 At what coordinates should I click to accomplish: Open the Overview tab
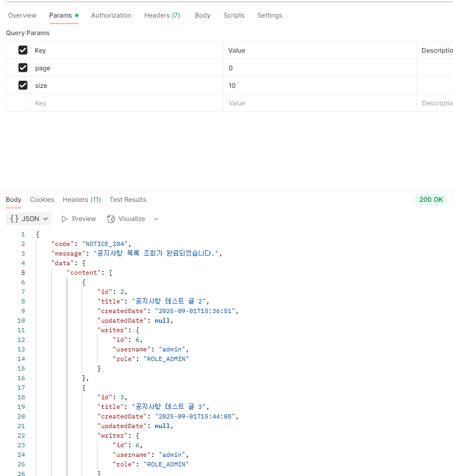[x=22, y=15]
